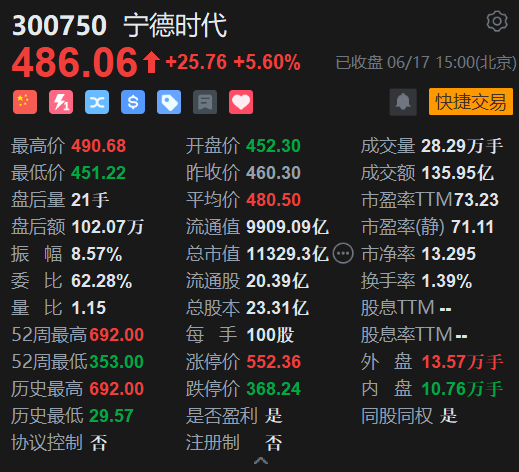Screen dimensions: 519x472
Task: Click the 历史最高 value 692.00
Action: coord(117,389)
